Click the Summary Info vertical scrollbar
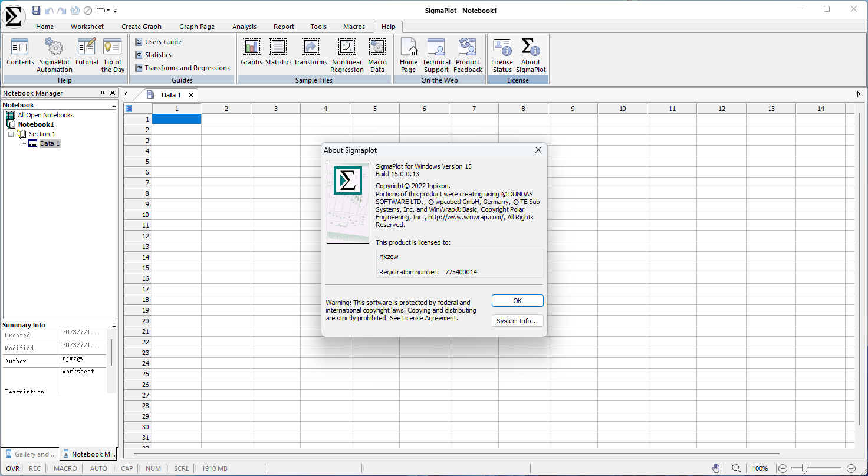 coord(111,352)
